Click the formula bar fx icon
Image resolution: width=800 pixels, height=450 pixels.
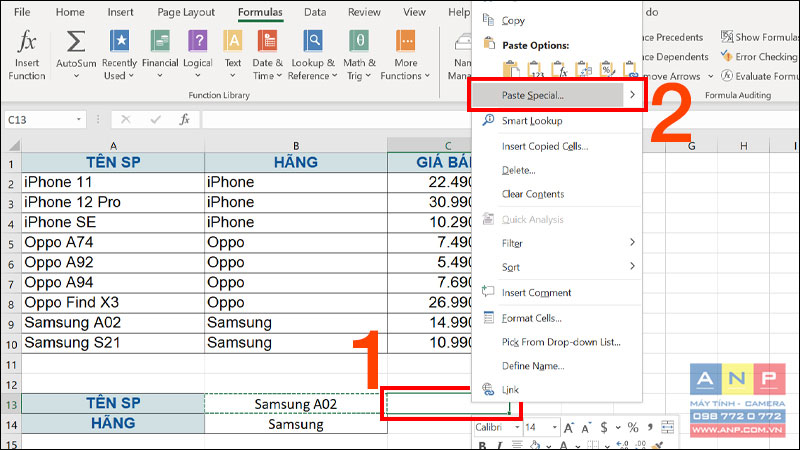(x=184, y=120)
